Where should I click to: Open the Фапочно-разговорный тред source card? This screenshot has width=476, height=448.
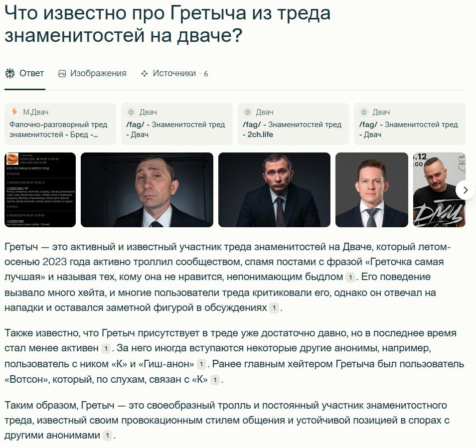[60, 124]
